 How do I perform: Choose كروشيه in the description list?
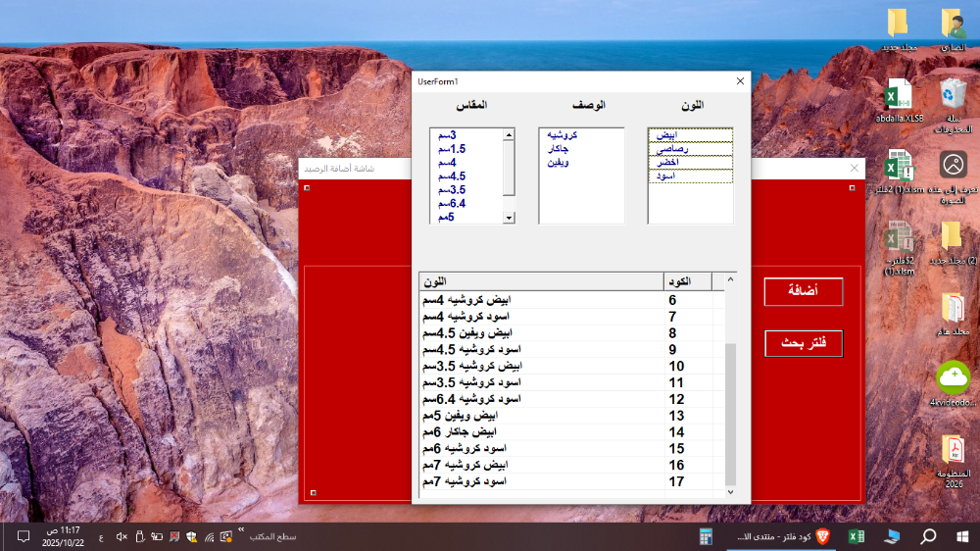click(x=563, y=135)
